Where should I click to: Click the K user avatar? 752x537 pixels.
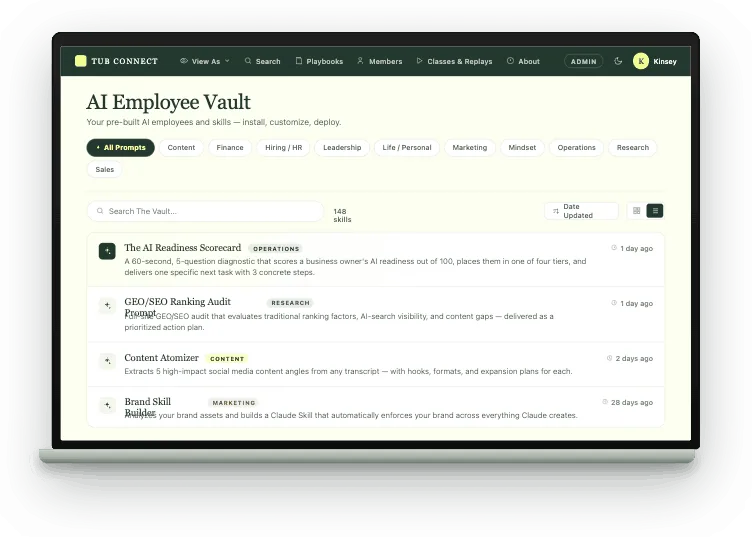(641, 61)
